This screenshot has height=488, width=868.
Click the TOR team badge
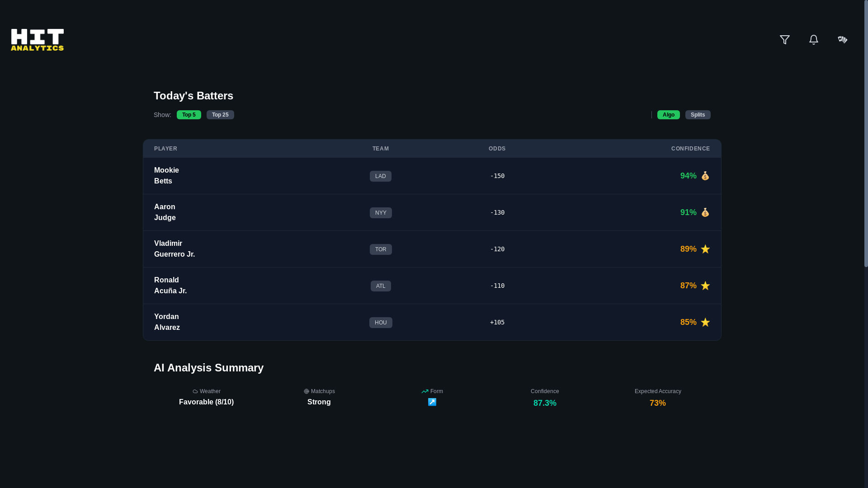(381, 249)
